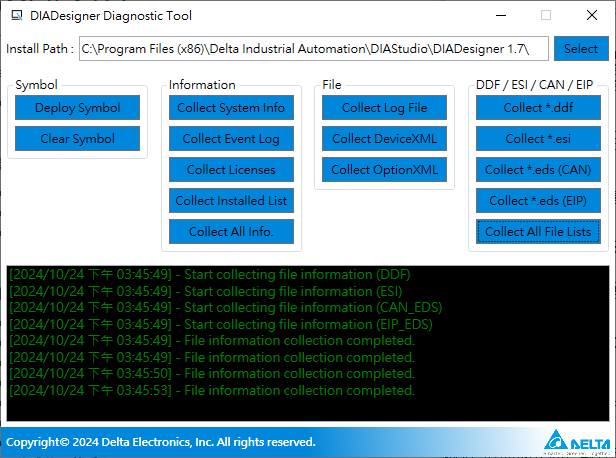616x458 pixels.
Task: Click the Delta logo in footer
Action: click(577, 442)
